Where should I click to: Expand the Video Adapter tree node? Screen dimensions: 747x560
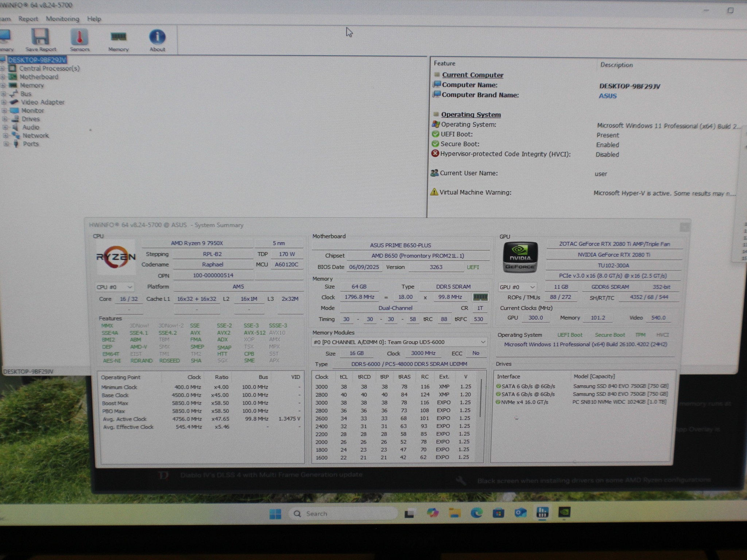click(4, 102)
